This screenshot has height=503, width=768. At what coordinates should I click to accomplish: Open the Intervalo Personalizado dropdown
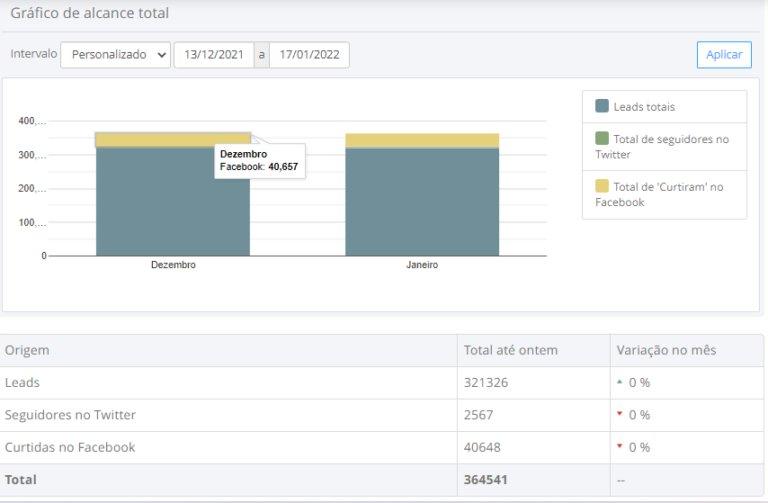[115, 55]
